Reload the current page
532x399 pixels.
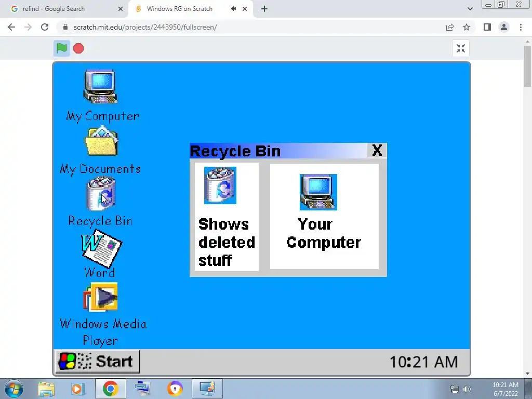point(45,27)
